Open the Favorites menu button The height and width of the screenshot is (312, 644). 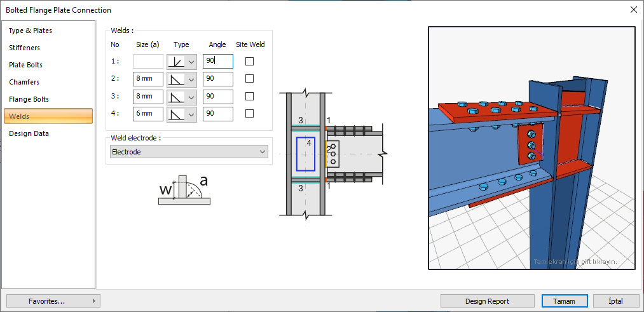(53, 301)
